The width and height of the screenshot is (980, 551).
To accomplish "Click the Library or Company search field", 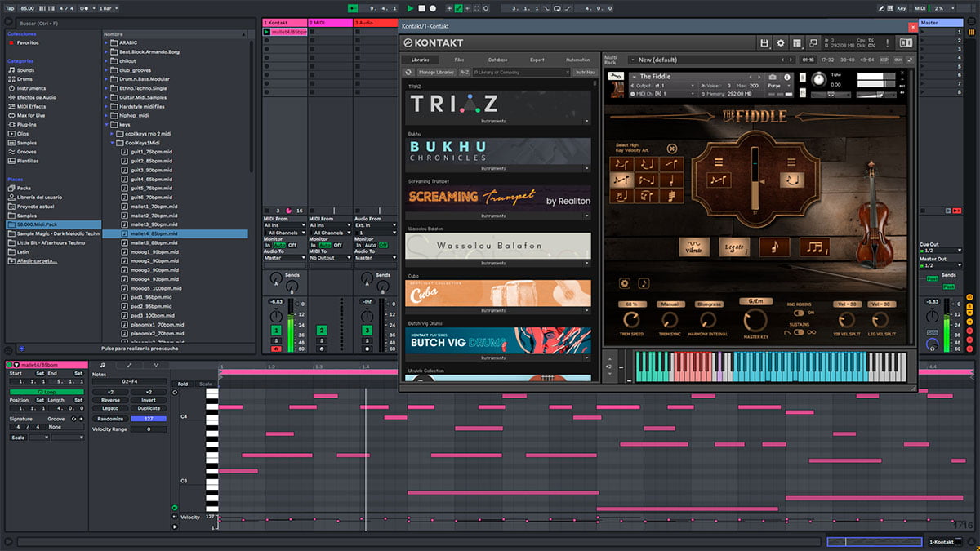I will click(520, 72).
